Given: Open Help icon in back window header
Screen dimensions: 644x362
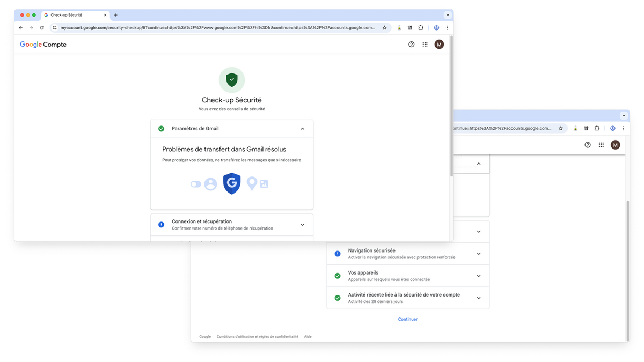Looking at the screenshot, I should click(x=588, y=145).
